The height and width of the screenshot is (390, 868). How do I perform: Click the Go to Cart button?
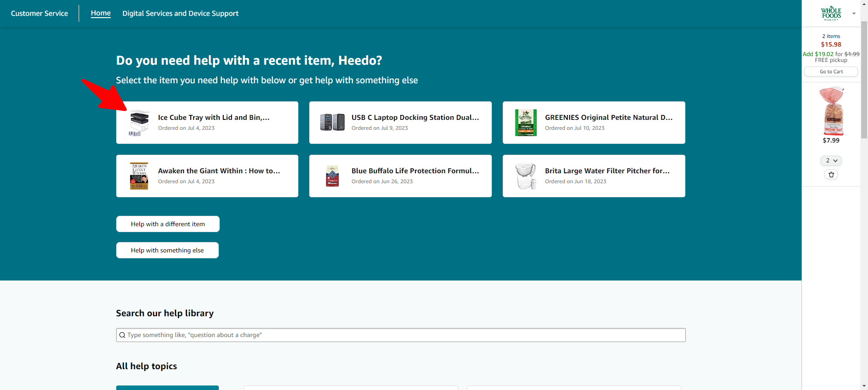(831, 71)
